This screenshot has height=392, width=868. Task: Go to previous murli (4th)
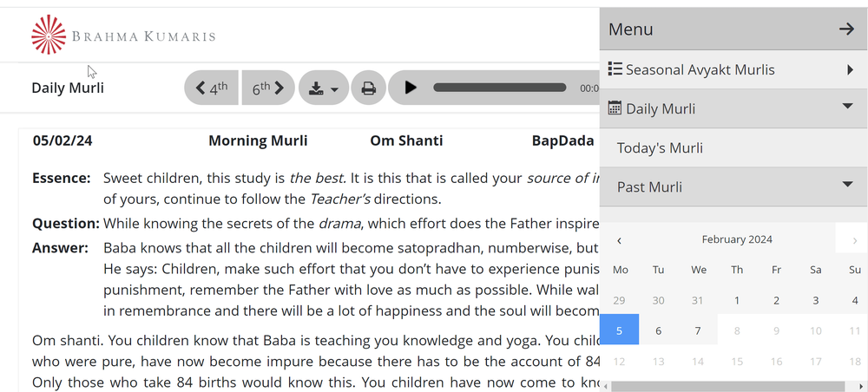point(211,88)
